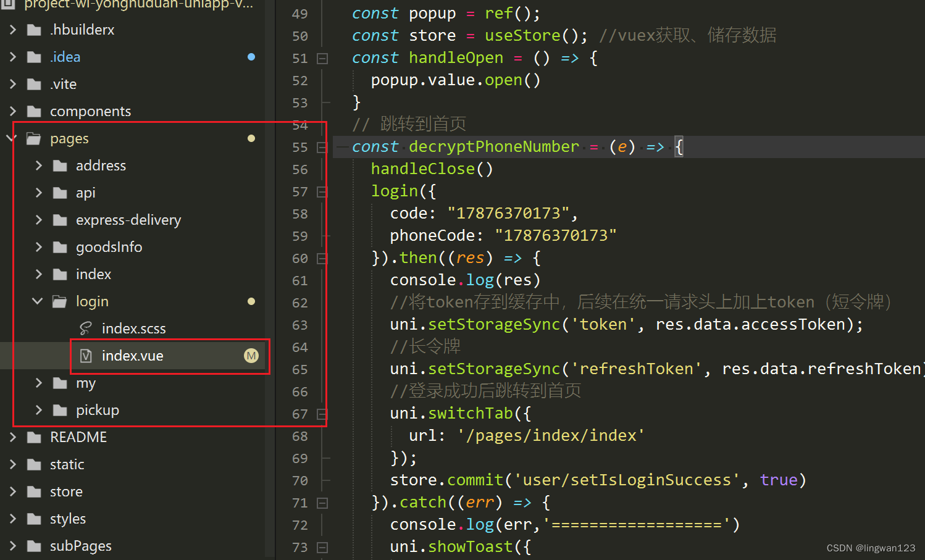
Task: Click the M modified badge on index.vue
Action: pos(251,356)
